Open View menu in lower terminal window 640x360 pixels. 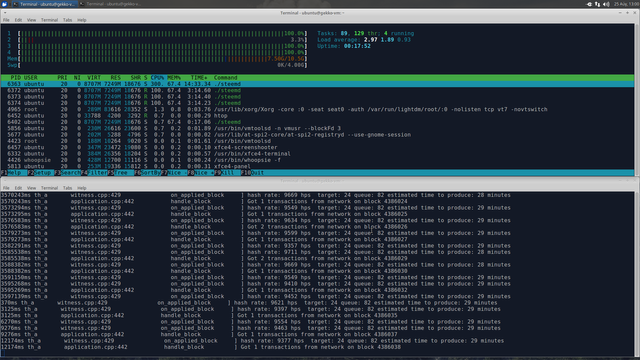coord(31,188)
